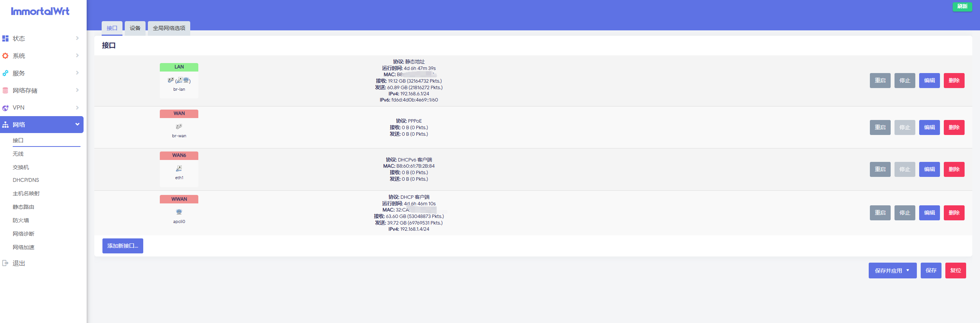Restart the WAN interface with 重启
Screen dimensions: 980x323
click(x=880, y=127)
